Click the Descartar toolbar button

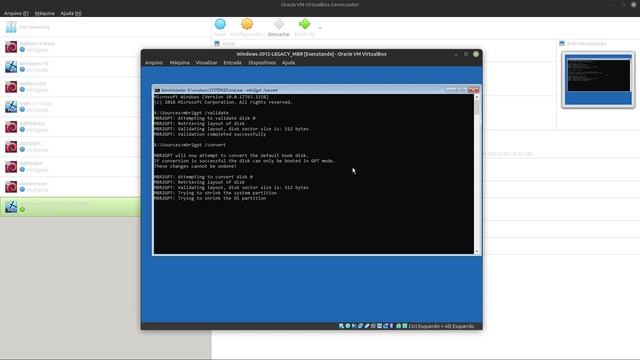[279, 27]
